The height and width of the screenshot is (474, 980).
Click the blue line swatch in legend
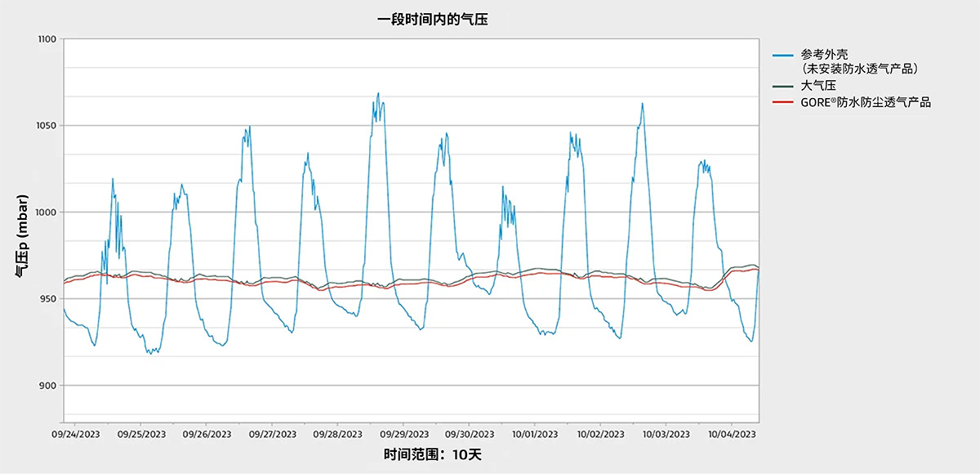[783, 55]
